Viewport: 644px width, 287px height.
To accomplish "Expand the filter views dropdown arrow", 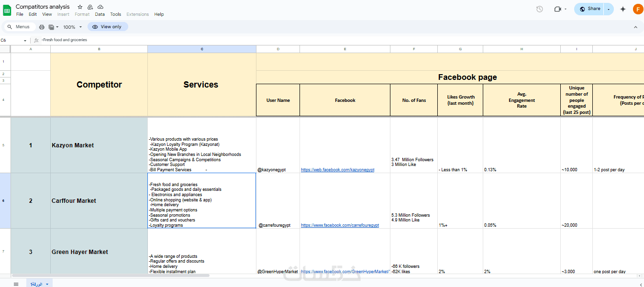I will pos(57,27).
